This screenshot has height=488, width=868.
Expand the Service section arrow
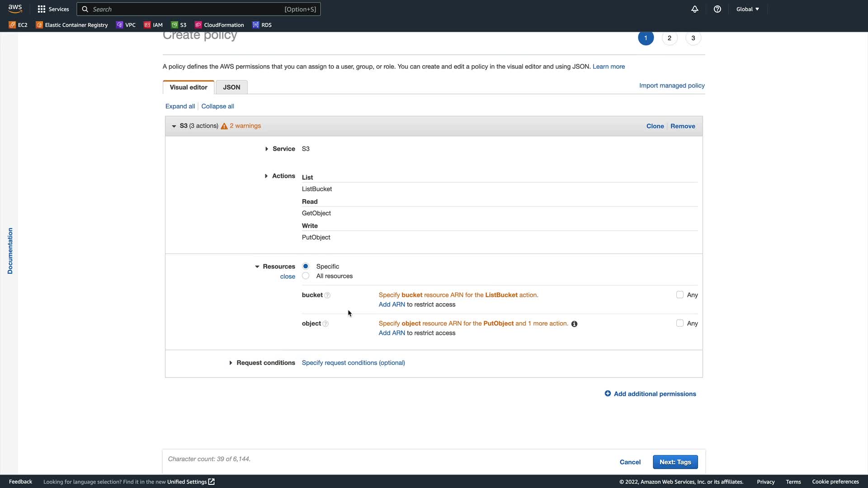pos(267,149)
